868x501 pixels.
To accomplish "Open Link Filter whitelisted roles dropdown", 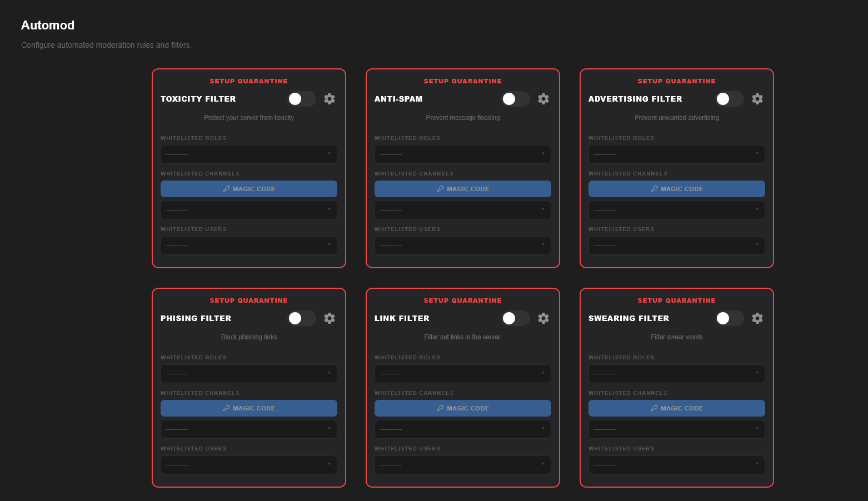I will point(463,374).
